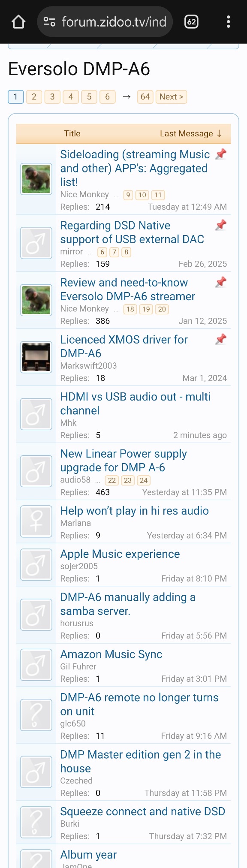Click Markswift2003's cinema avatar thumbnail
The image size is (247, 868).
point(36,357)
